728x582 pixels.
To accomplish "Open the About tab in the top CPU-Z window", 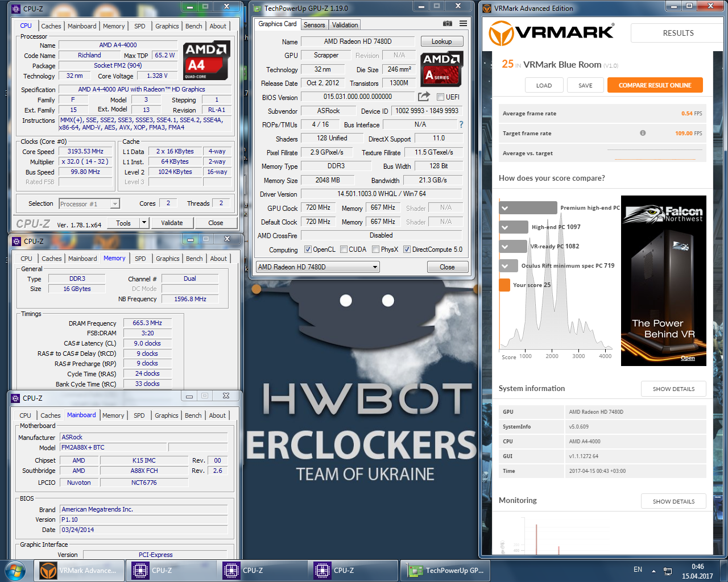I will (x=218, y=26).
